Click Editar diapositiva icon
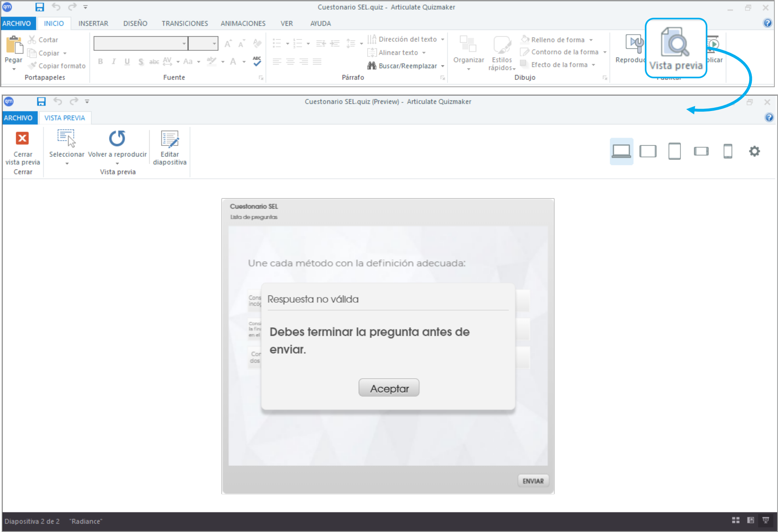778x532 pixels. pyautogui.click(x=169, y=139)
